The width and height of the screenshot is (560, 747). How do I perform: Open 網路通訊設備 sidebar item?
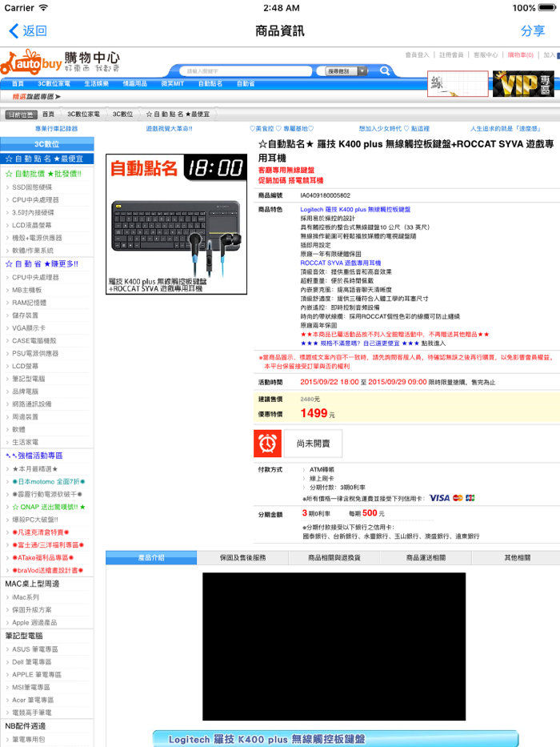[x=32, y=404]
